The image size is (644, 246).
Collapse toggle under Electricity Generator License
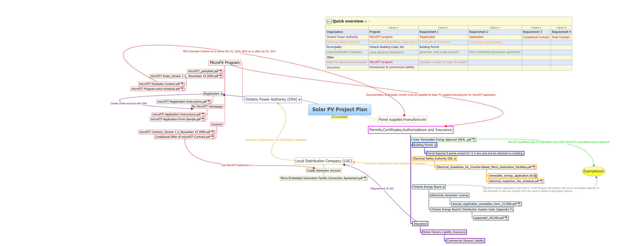point(450,199)
